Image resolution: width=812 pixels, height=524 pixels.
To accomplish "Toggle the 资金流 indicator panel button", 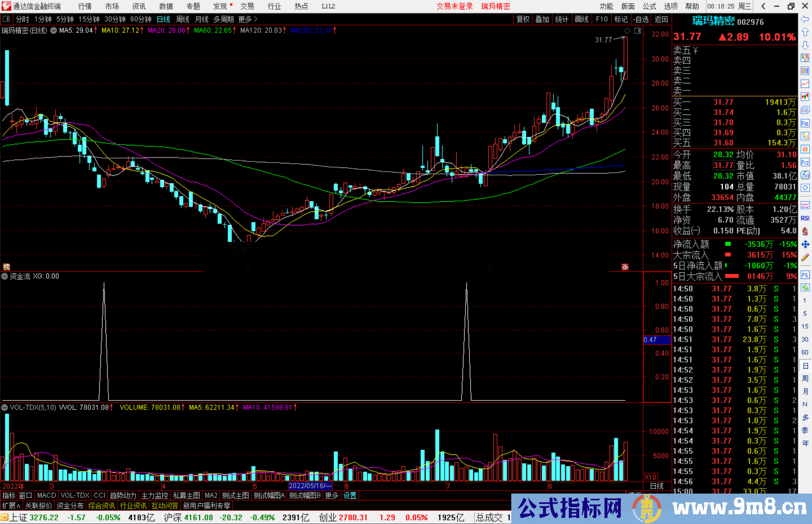I will point(5,276).
